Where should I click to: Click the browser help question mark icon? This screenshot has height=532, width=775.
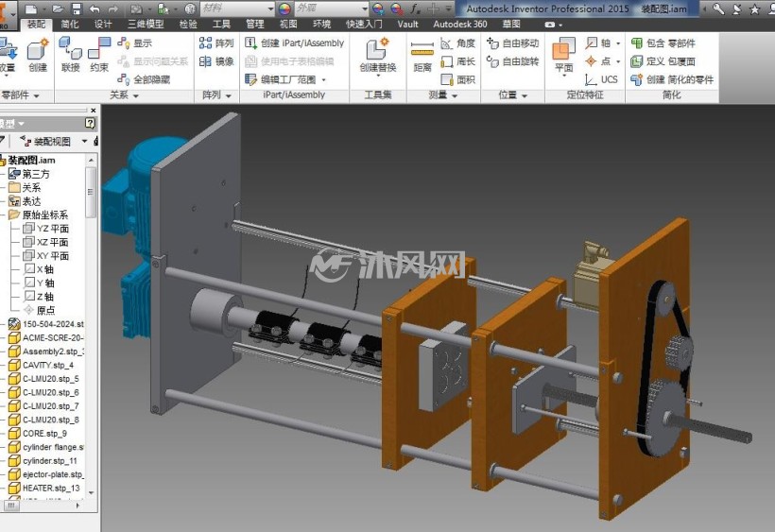[x=90, y=123]
